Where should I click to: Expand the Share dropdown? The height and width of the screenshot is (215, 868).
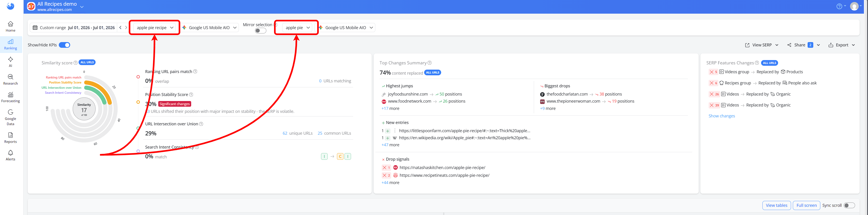[x=803, y=45]
